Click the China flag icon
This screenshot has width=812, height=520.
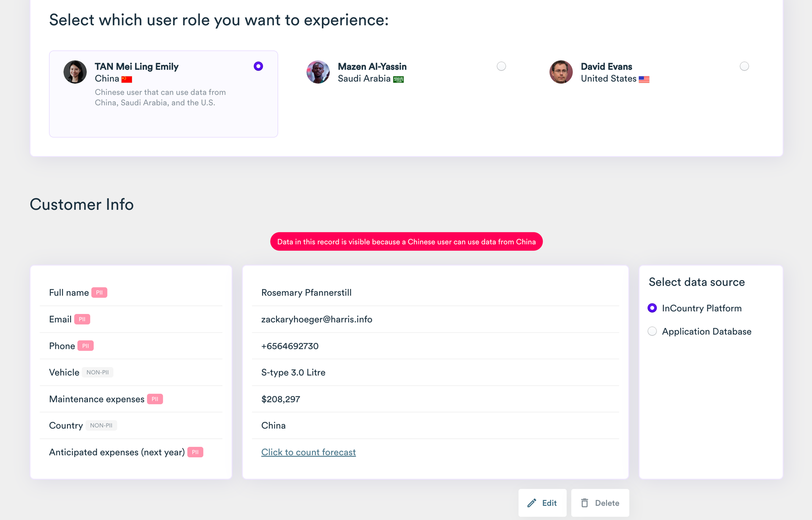tap(127, 79)
